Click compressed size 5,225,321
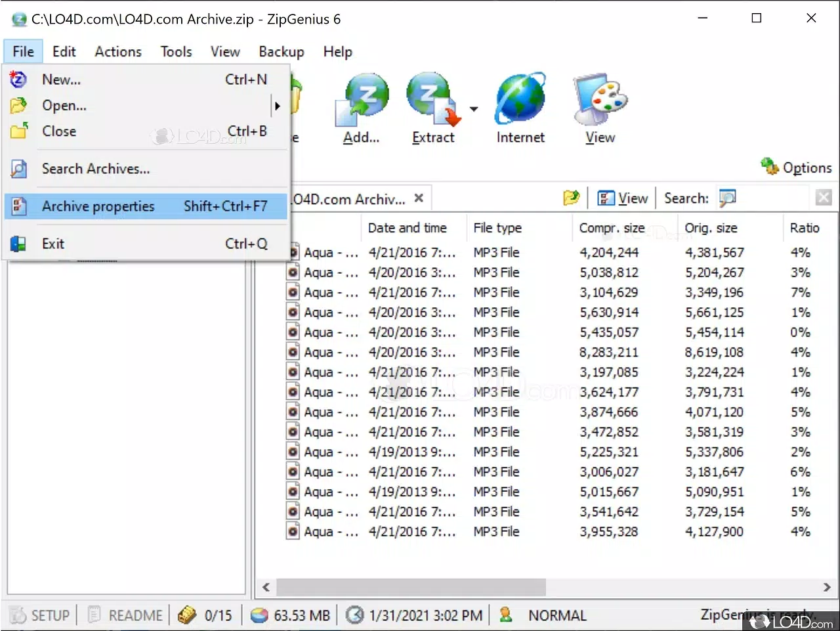The height and width of the screenshot is (631, 840). click(x=608, y=452)
